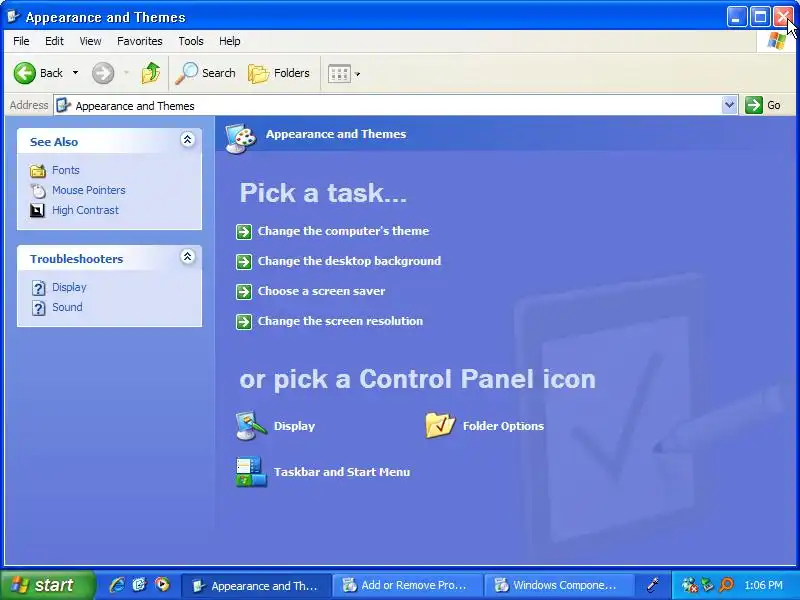Launch Windows Media Player from Quick Launch
The image size is (800, 600).
162,585
